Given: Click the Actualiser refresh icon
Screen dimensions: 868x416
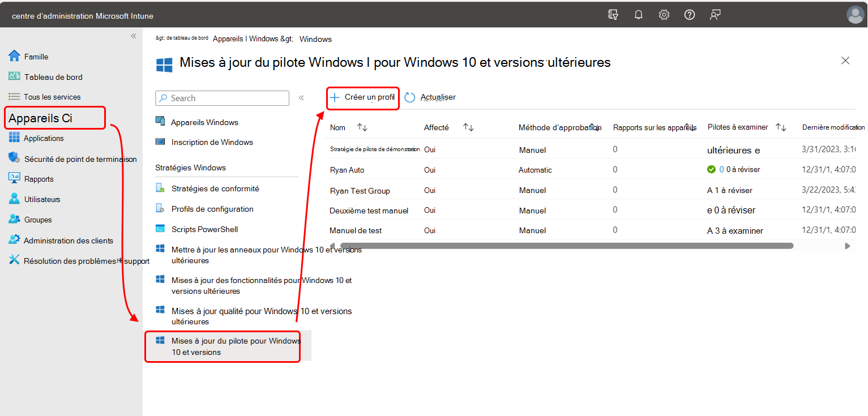Looking at the screenshot, I should click(410, 97).
